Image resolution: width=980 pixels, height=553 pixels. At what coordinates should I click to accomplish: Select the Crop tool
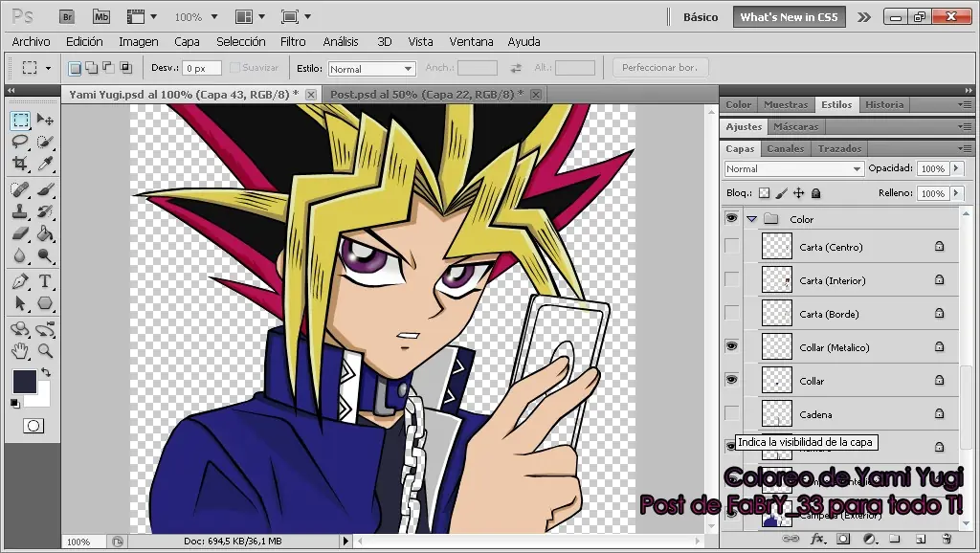(19, 162)
